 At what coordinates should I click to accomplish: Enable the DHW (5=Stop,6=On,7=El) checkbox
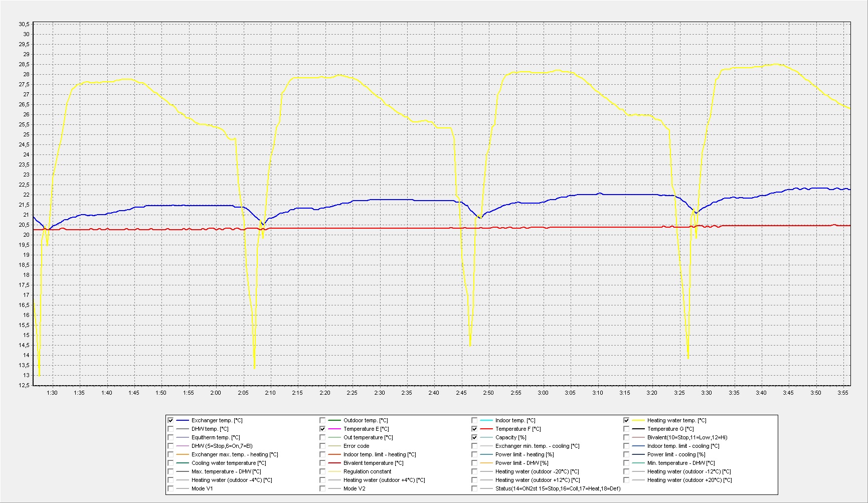(x=170, y=446)
